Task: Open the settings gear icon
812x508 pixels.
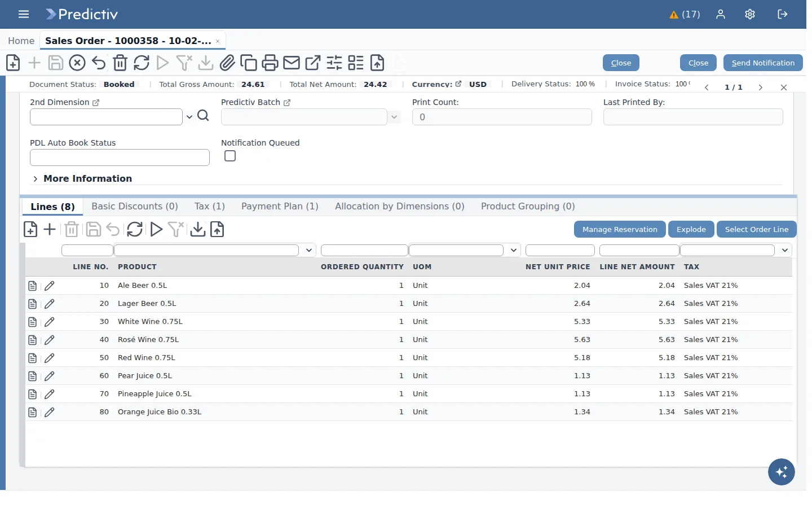Action: (750, 14)
